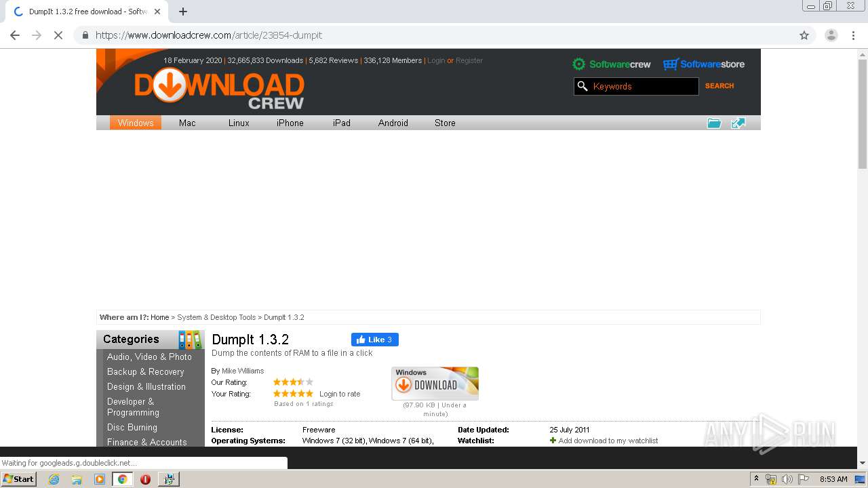Click the last pinned taskbar app icon
Screen dimensions: 868x488
(x=169, y=479)
